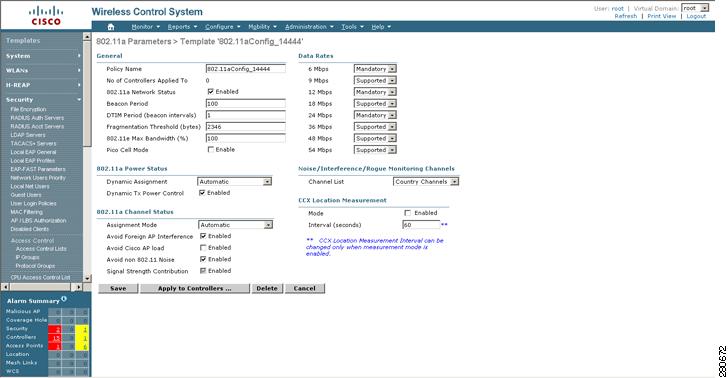
Task: Enable Avoid Cisco AP load checkbox
Action: [x=203, y=248]
